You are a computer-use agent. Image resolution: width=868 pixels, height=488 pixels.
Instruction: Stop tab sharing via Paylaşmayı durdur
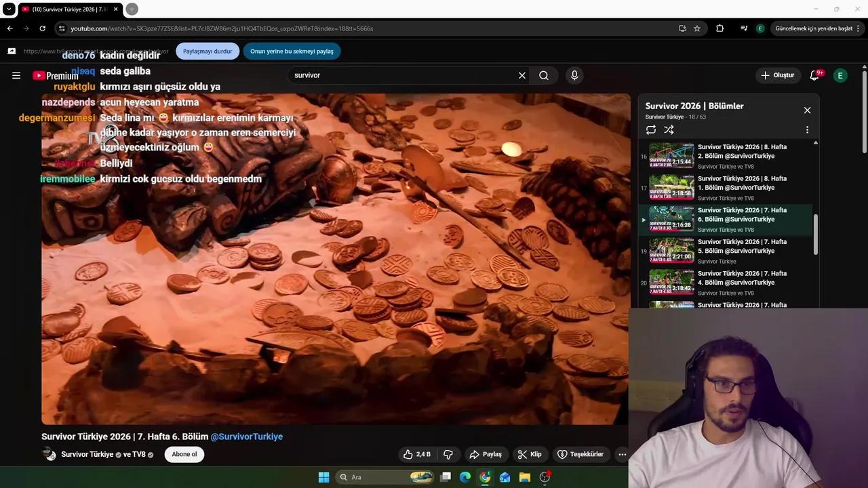(x=208, y=51)
